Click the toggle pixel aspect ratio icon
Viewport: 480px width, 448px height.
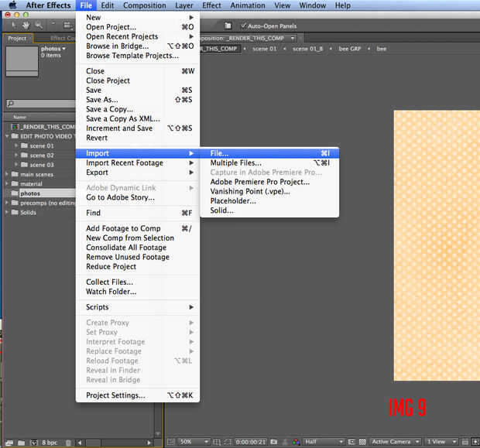pos(465,442)
